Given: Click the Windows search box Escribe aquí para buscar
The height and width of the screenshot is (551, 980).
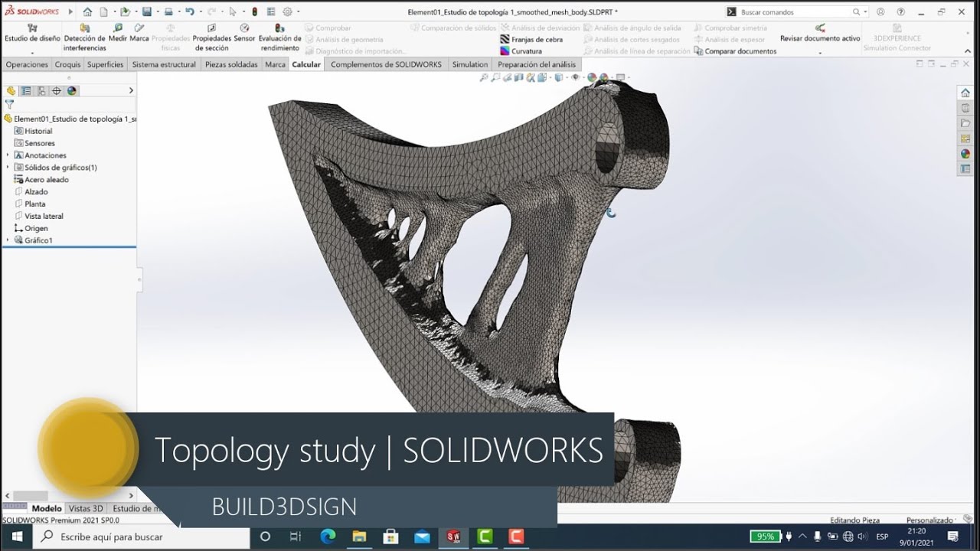Looking at the screenshot, I should 142,536.
